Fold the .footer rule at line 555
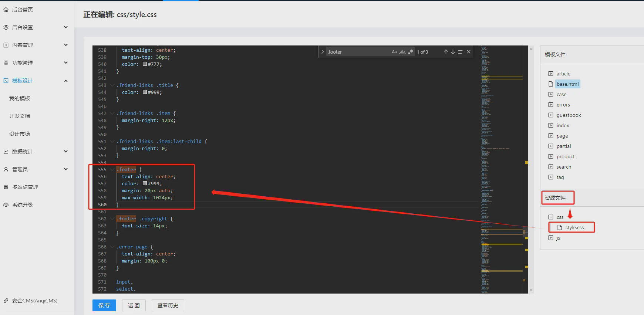 click(112, 169)
